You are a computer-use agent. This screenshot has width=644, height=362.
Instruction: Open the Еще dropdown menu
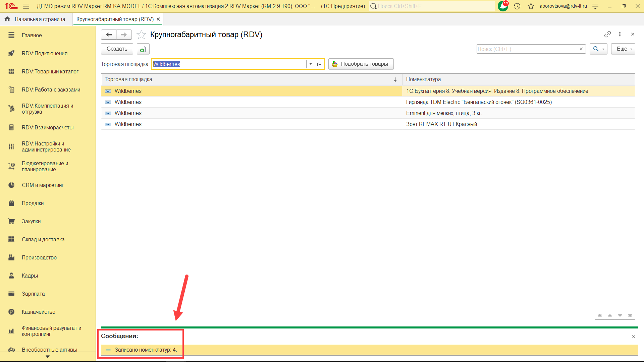point(623,49)
